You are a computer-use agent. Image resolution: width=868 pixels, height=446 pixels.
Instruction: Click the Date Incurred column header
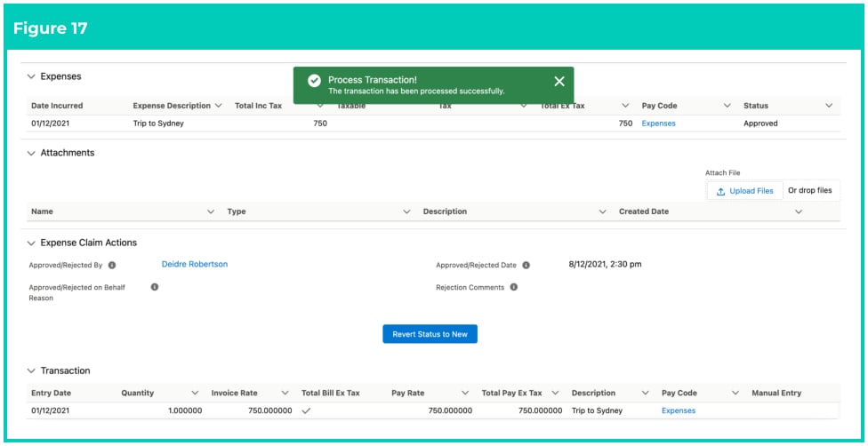pyautogui.click(x=57, y=106)
